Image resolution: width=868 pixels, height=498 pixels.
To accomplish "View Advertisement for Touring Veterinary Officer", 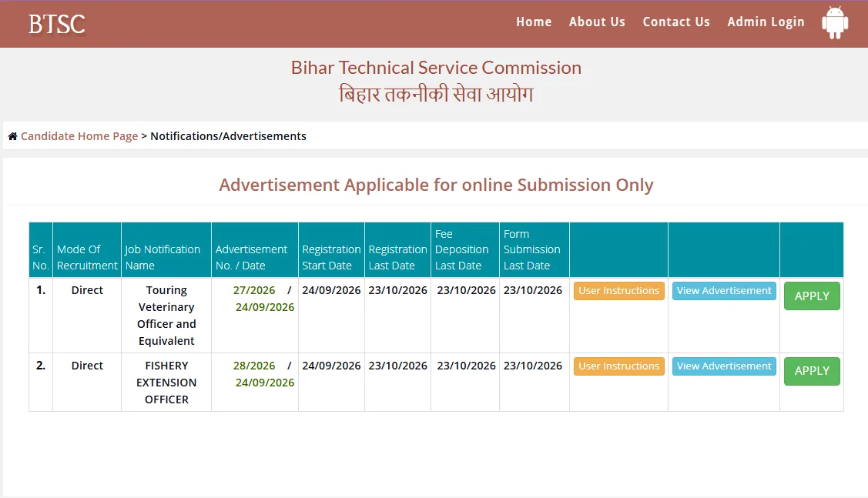I will [x=724, y=291].
